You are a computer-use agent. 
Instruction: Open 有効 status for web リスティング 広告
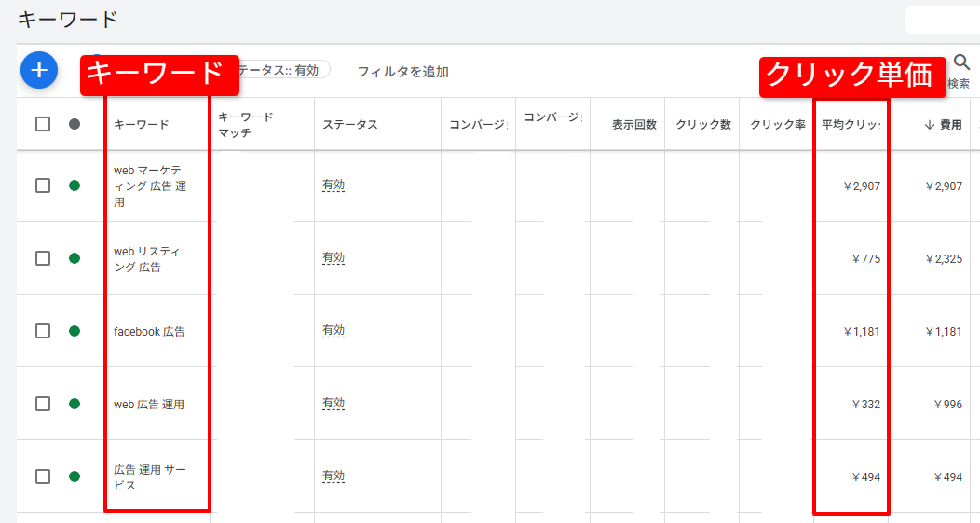(333, 257)
